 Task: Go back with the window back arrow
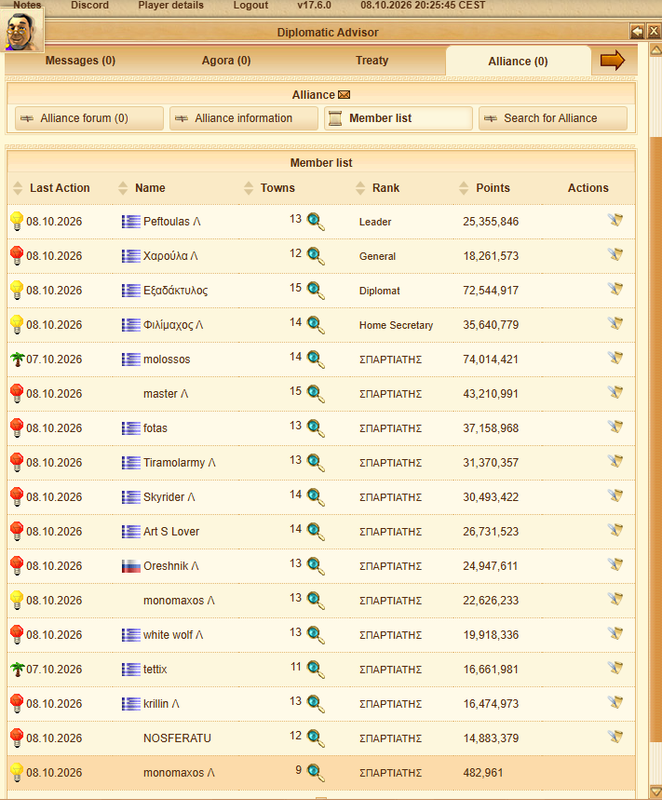coord(637,32)
